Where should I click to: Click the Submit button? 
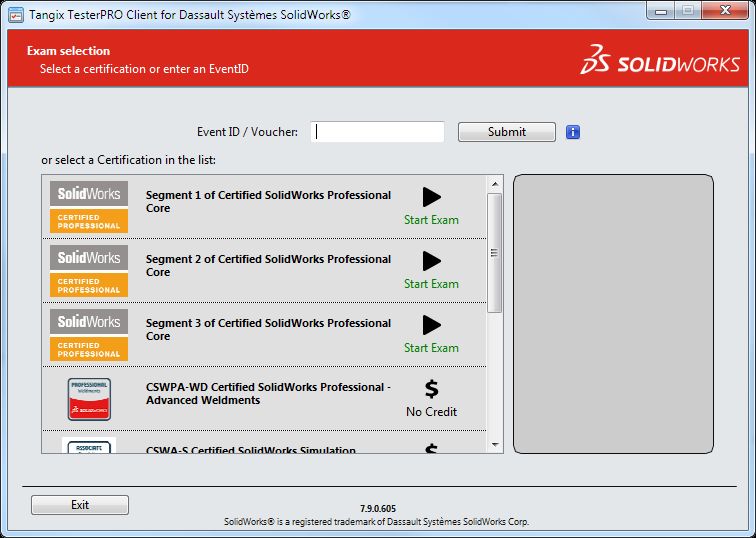507,132
